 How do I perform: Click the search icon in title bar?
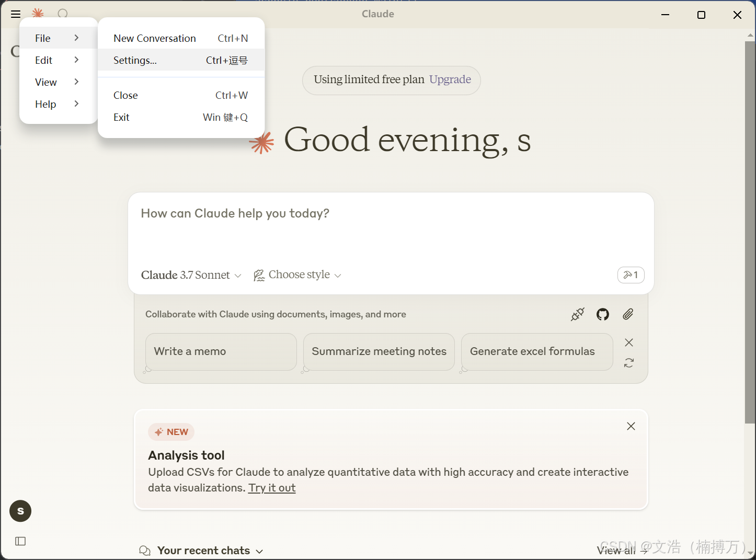point(63,14)
